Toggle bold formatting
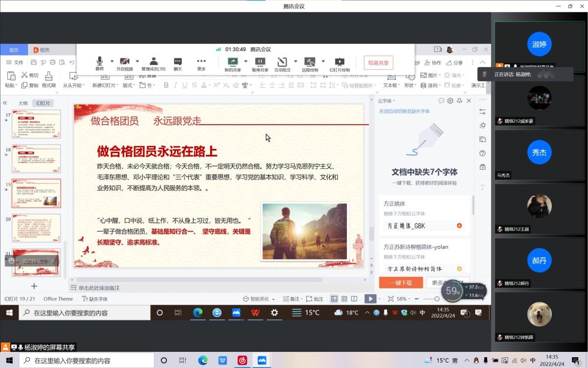This screenshot has height=368, width=588. pos(166,85)
